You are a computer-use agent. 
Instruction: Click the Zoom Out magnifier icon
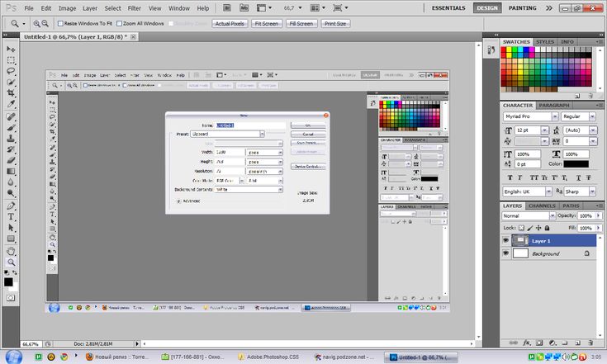pos(45,24)
